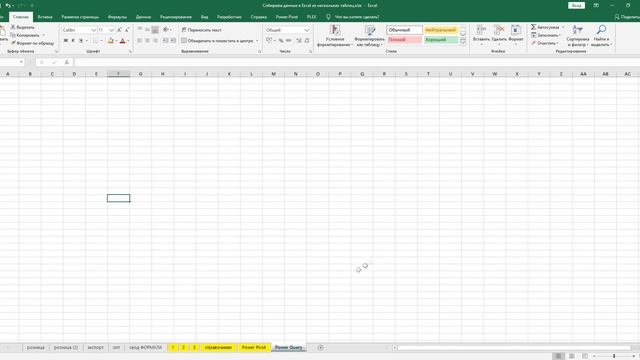The height and width of the screenshot is (360, 640).
Task: Select the Хороший (Good) cell style
Action: (x=441, y=40)
